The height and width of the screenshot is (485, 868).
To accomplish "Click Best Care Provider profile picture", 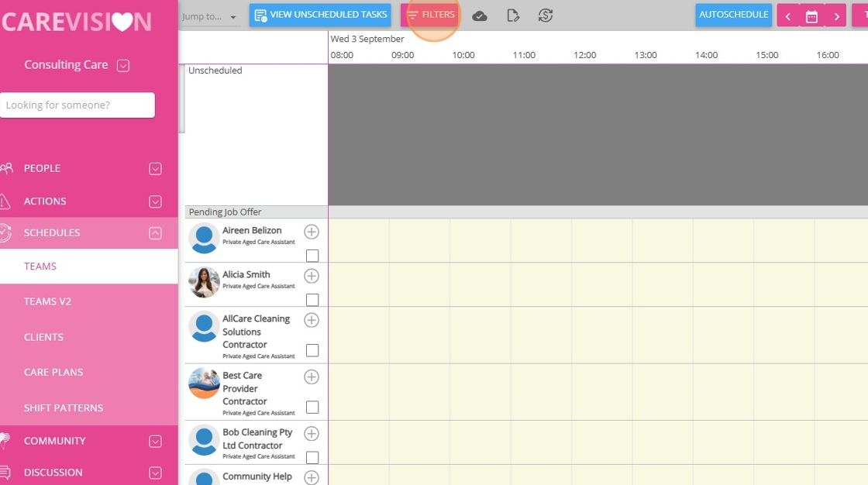I will [204, 384].
